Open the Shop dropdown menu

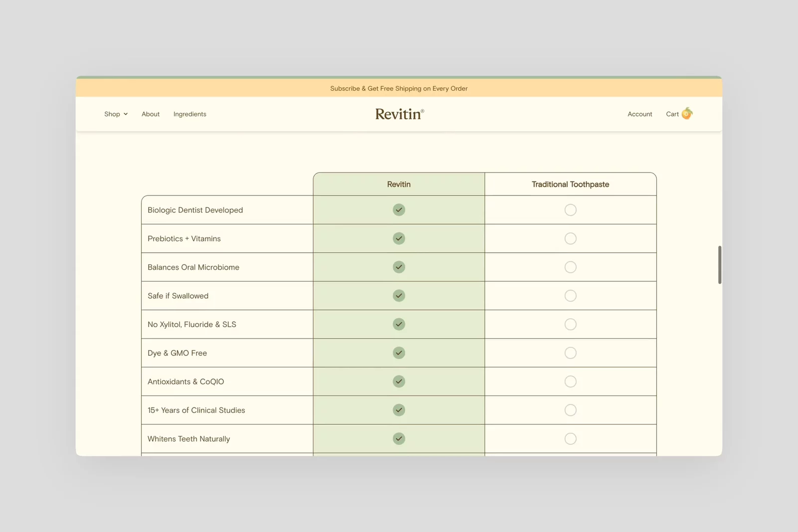click(116, 114)
